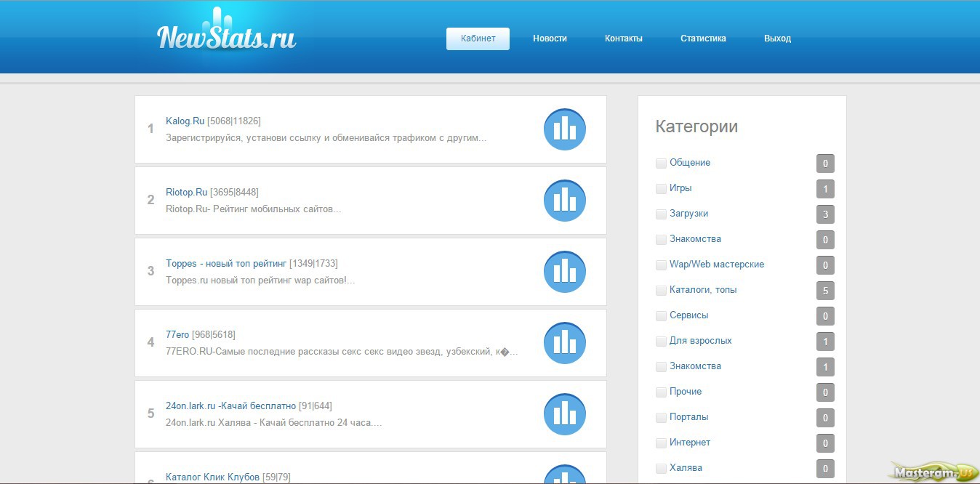980x484 pixels.
Task: Show the stats chart icon for 24on.lark.ru
Action: coord(565,414)
